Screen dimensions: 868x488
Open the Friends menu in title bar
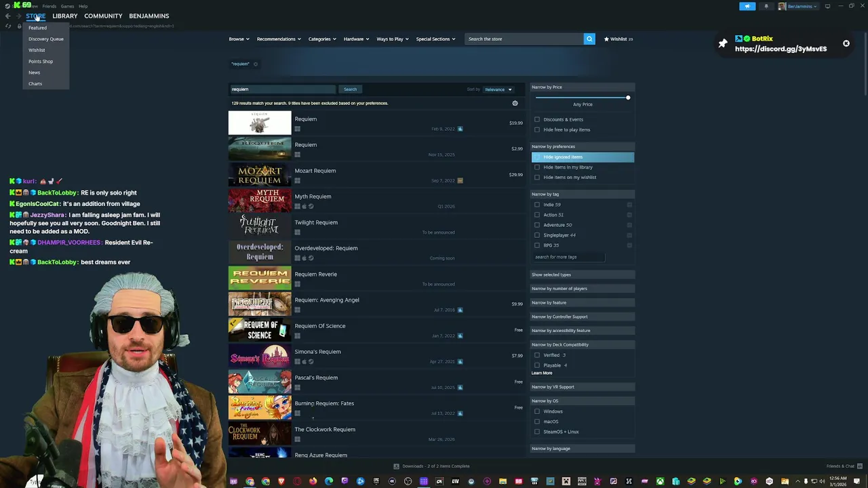tap(49, 6)
